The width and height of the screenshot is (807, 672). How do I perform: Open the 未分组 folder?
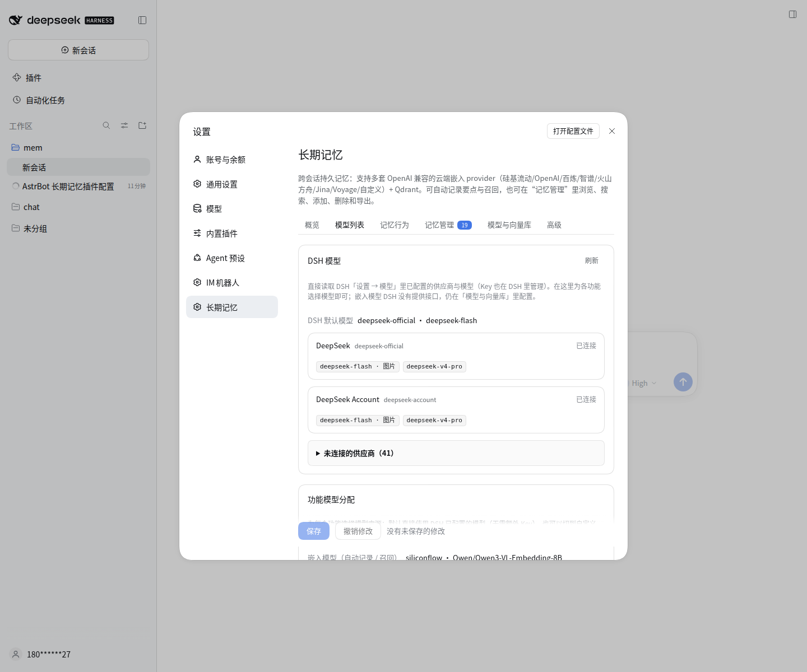tap(78, 228)
